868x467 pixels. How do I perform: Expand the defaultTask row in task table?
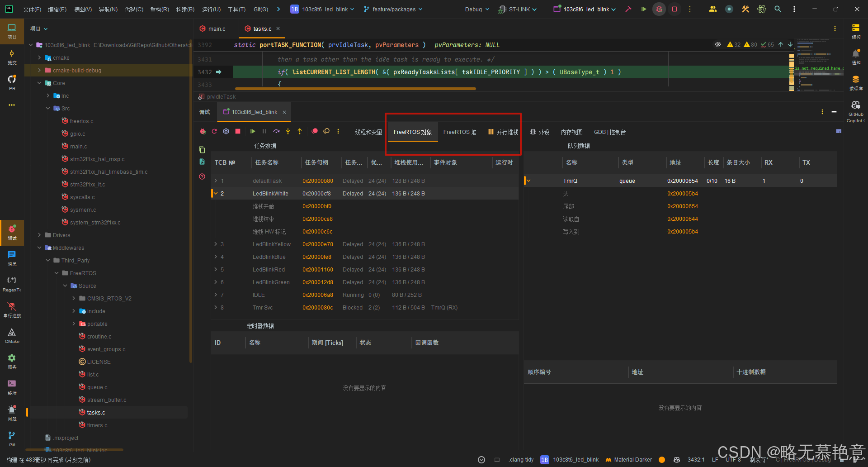click(216, 181)
